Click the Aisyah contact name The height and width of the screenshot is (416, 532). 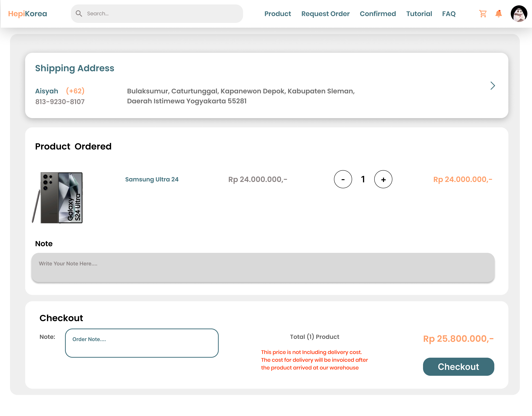(x=47, y=91)
